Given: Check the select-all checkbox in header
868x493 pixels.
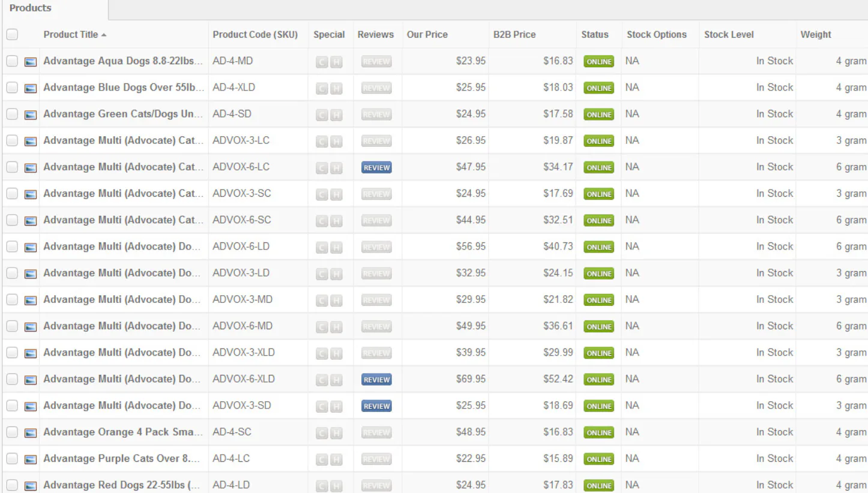Looking at the screenshot, I should click(12, 35).
